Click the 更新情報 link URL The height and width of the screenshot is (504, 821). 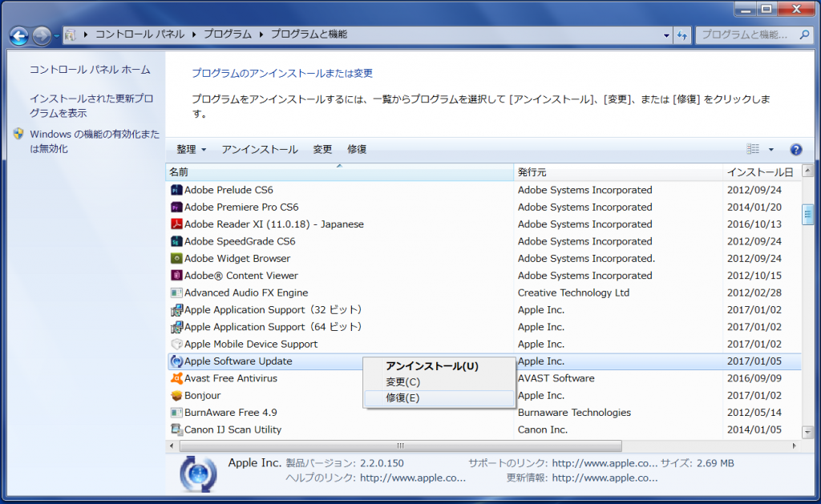tap(605, 478)
